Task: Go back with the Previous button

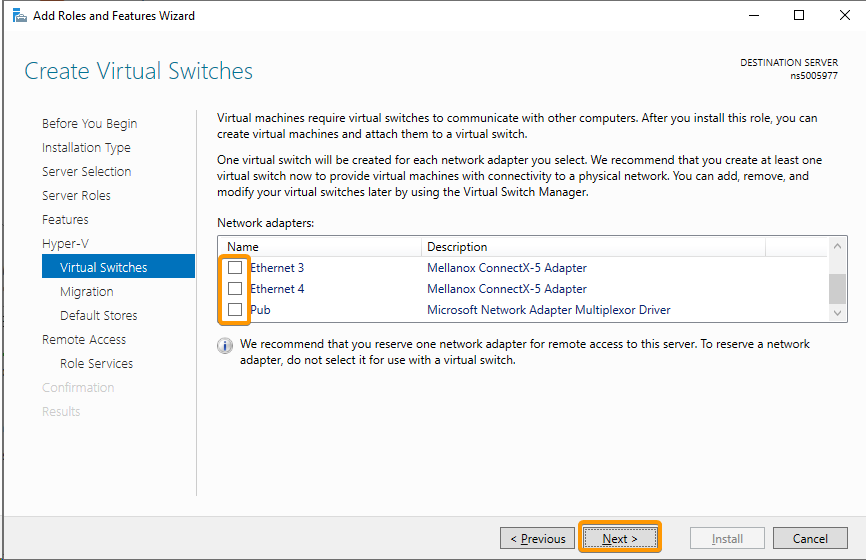Action: (538, 538)
